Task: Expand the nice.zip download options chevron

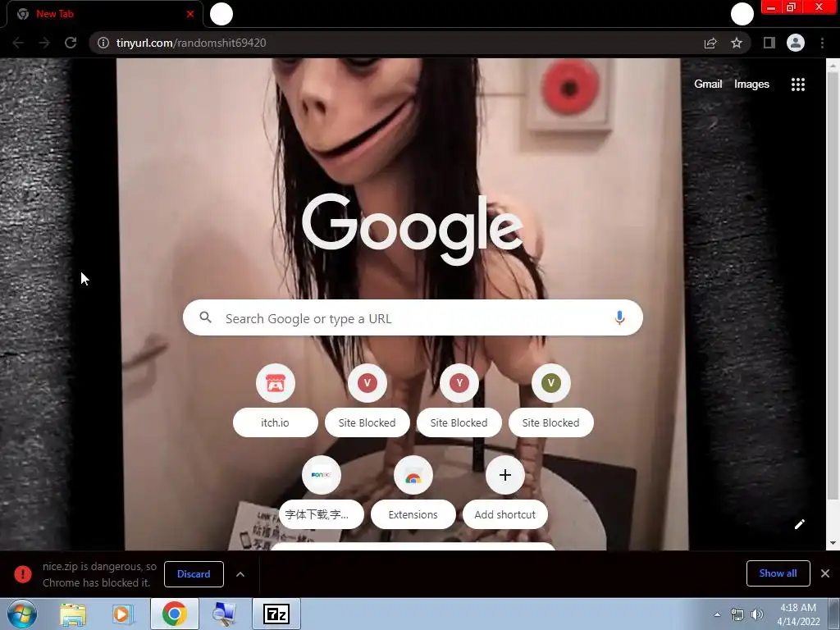Action: (x=240, y=573)
